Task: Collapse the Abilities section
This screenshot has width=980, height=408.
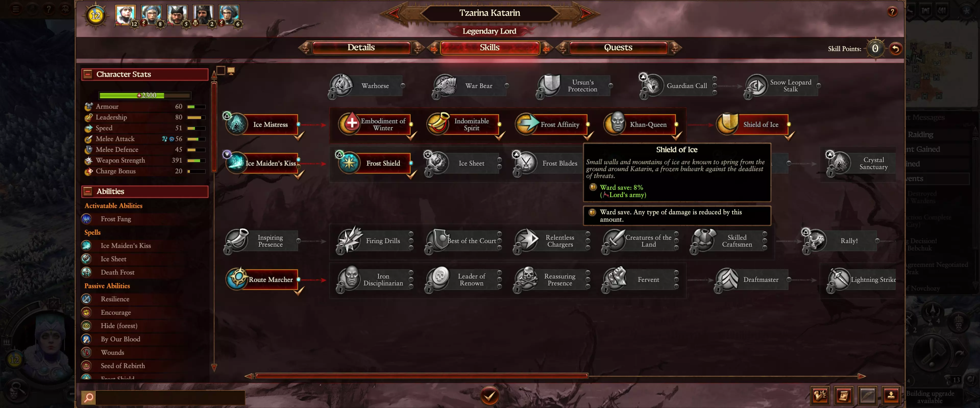Action: (88, 191)
